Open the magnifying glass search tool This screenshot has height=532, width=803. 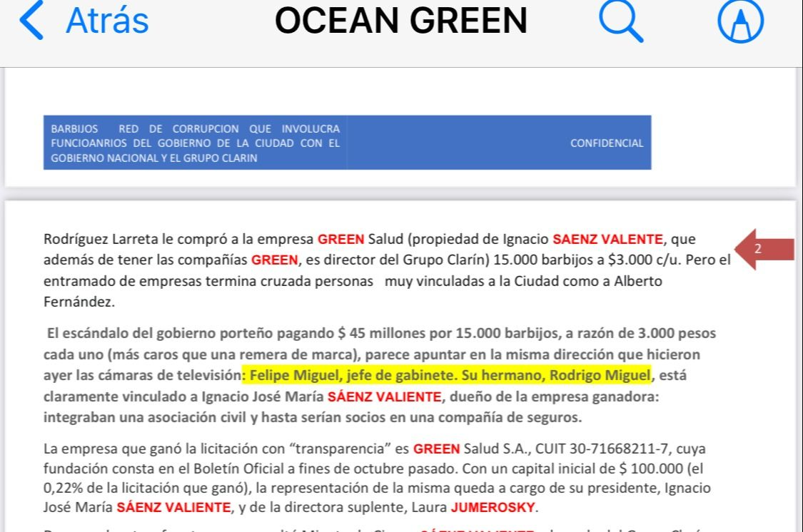click(x=621, y=21)
